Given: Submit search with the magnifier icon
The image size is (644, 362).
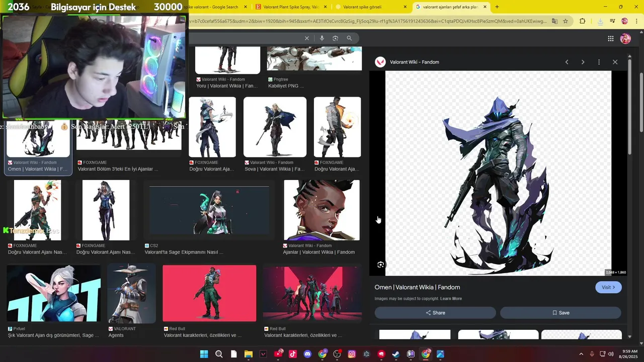Looking at the screenshot, I should (349, 38).
